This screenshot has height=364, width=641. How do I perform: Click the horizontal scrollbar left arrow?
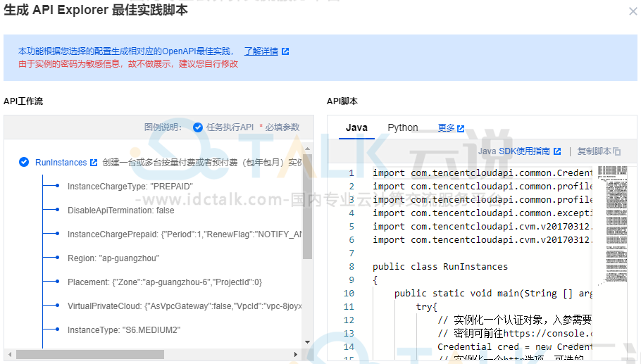click(10, 355)
